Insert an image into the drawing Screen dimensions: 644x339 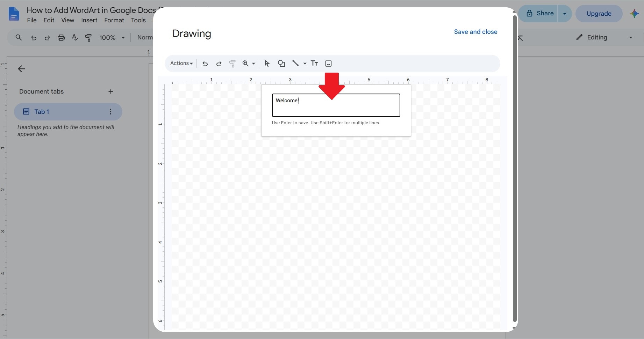(328, 64)
